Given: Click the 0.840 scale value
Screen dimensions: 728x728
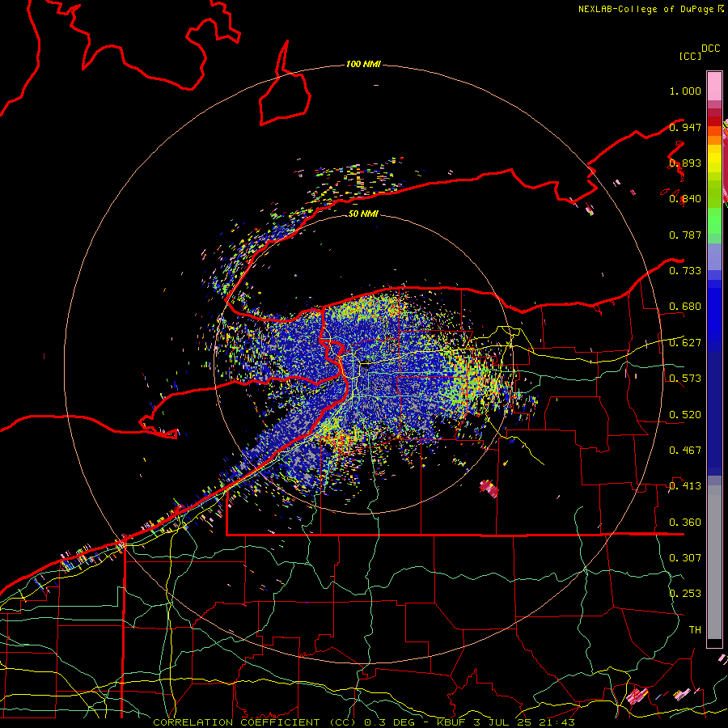Looking at the screenshot, I should (685, 199).
